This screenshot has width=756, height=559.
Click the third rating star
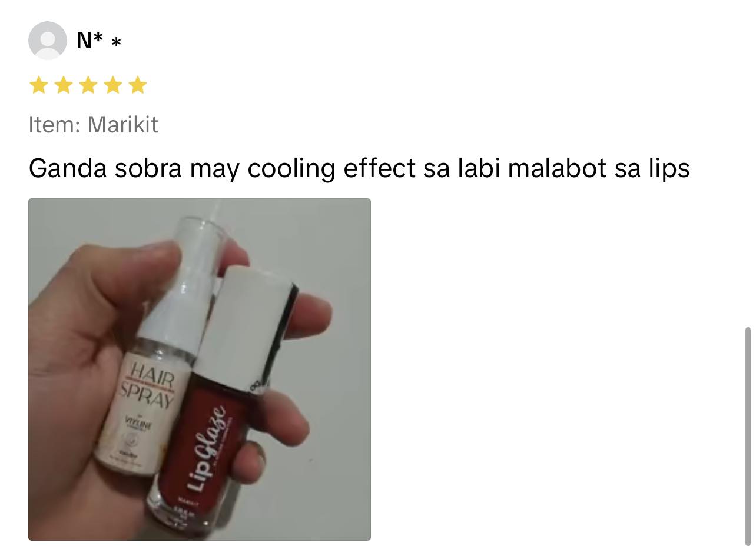coord(88,85)
